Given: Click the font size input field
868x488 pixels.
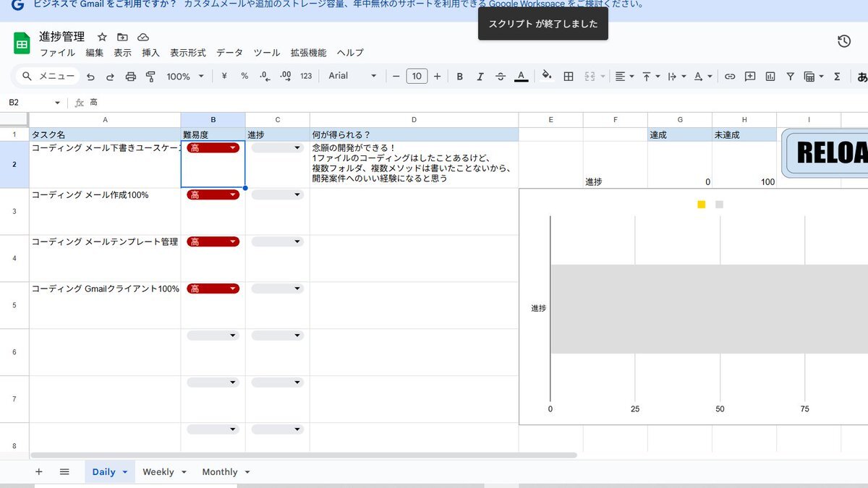Looking at the screenshot, I should tap(417, 76).
